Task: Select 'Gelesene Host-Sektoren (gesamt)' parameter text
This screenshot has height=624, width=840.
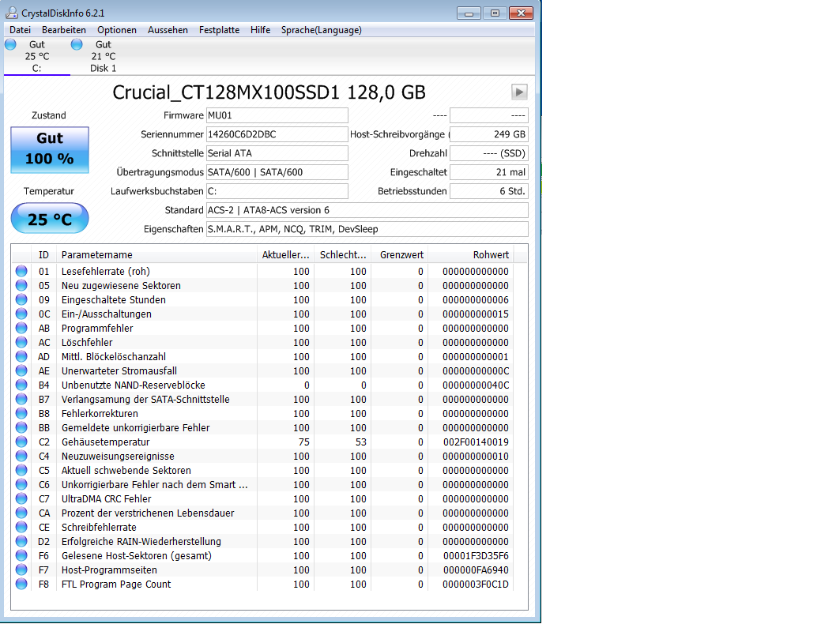Action: [137, 556]
